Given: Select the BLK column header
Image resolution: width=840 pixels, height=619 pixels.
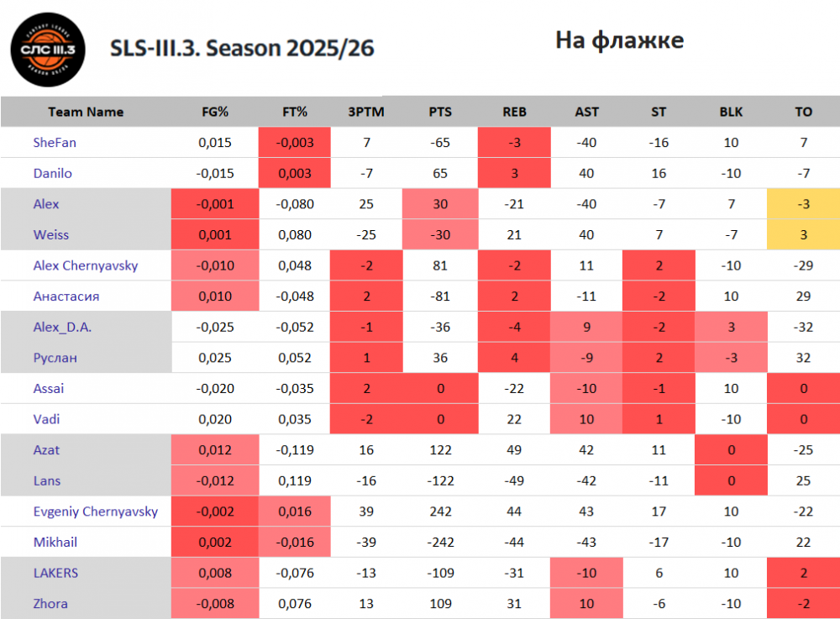Looking at the screenshot, I should coord(731,112).
